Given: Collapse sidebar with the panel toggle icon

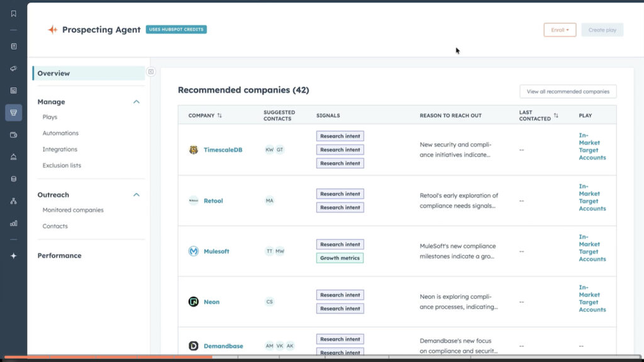Looking at the screenshot, I should point(151,72).
